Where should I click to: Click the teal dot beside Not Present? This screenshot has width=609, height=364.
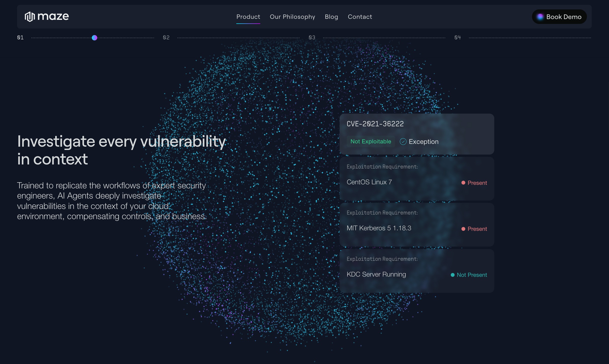(453, 275)
